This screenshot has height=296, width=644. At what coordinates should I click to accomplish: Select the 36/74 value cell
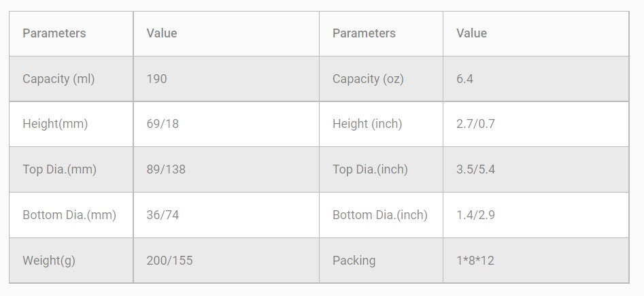(x=163, y=215)
